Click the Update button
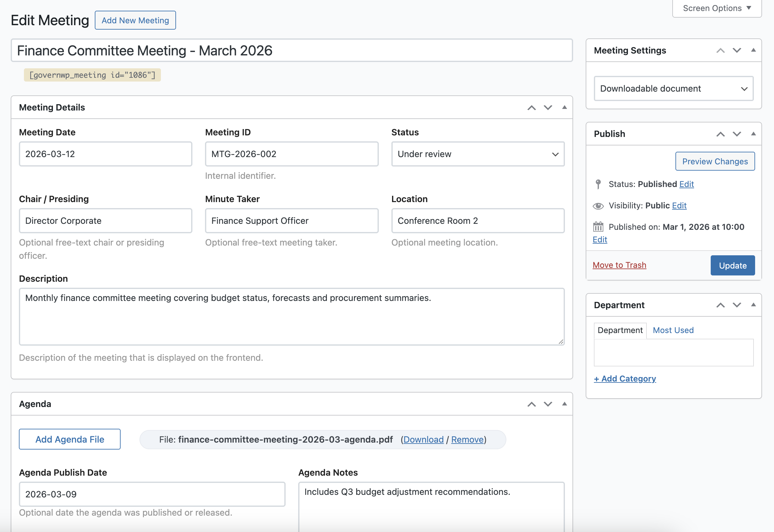This screenshot has width=774, height=532. click(732, 265)
